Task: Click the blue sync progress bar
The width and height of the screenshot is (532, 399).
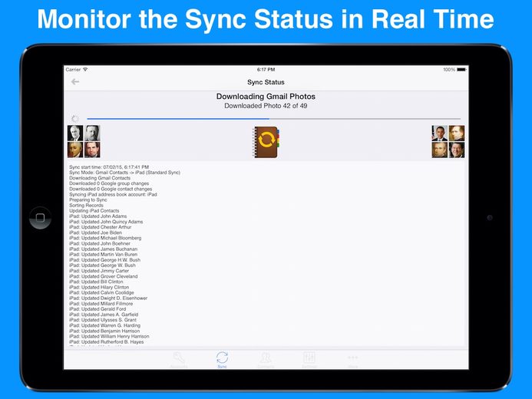Action: coord(274,119)
